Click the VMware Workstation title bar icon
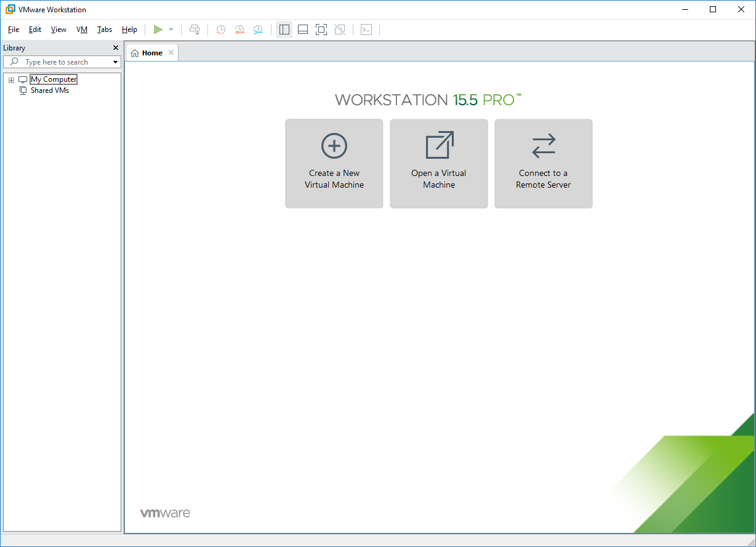 (x=10, y=10)
